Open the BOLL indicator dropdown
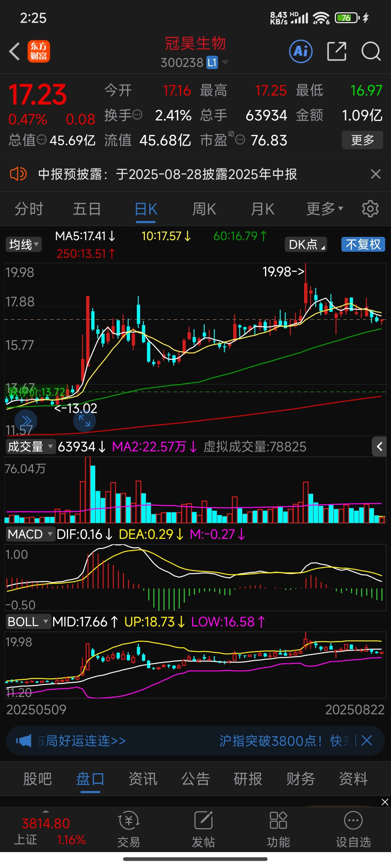The width and height of the screenshot is (391, 868). 28,622
